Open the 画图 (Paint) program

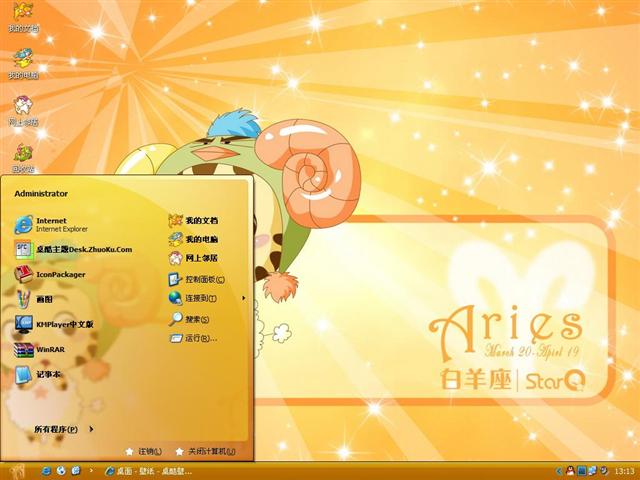[44, 299]
